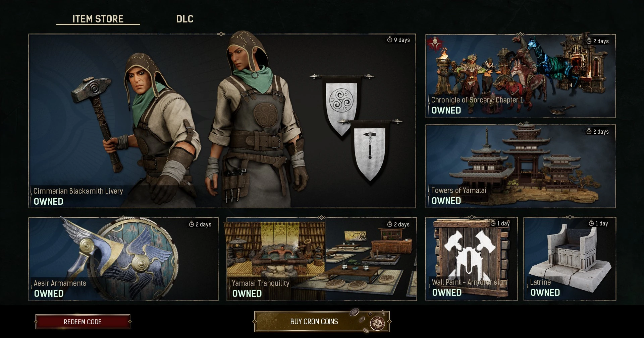Click the 9 days timer icon
The width and height of the screenshot is (644, 338).
point(389,40)
